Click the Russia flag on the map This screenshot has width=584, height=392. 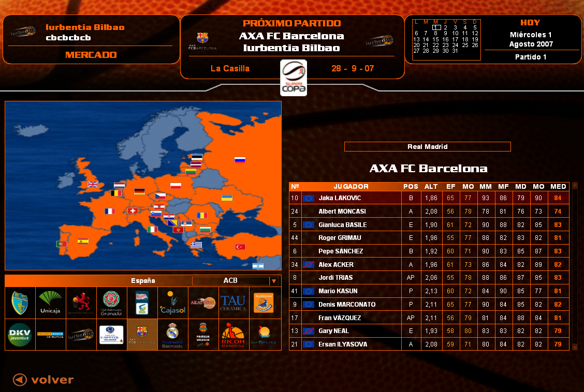pos(239,160)
